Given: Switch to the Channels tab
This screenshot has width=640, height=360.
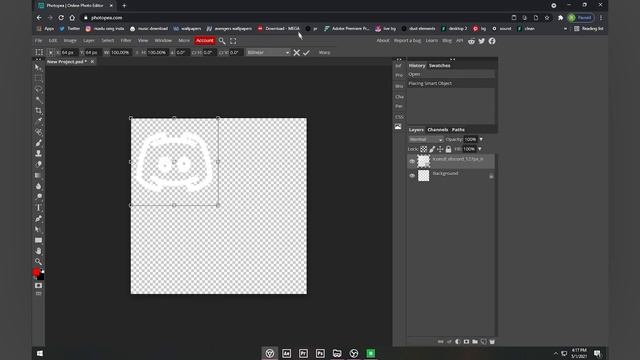Looking at the screenshot, I should point(438,130).
